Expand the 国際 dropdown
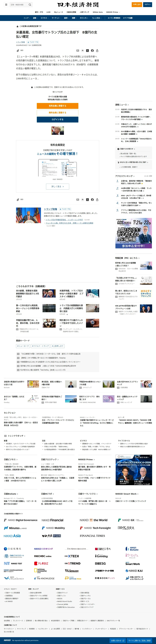 pyautogui.click(x=74, y=18)
